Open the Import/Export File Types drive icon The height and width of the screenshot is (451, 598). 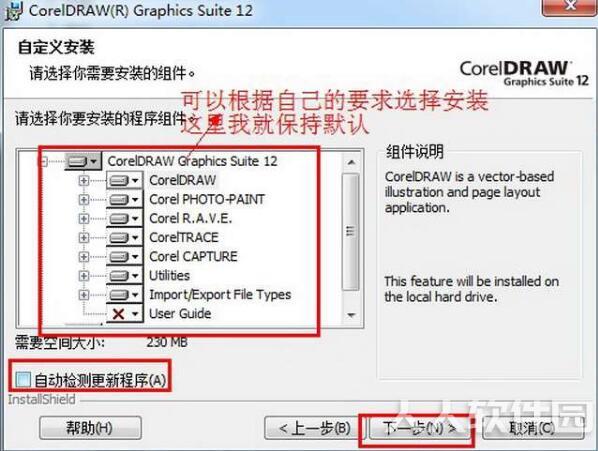(x=124, y=294)
